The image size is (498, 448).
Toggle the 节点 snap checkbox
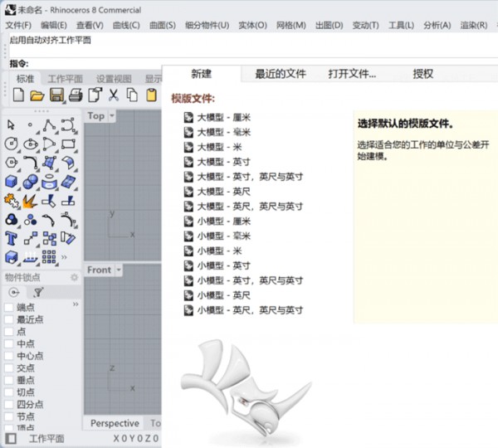pyautogui.click(x=8, y=416)
